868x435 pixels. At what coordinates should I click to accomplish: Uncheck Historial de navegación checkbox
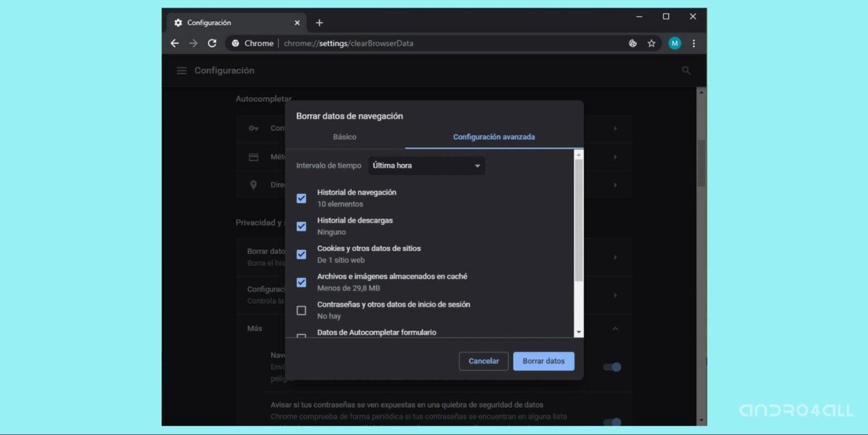302,198
